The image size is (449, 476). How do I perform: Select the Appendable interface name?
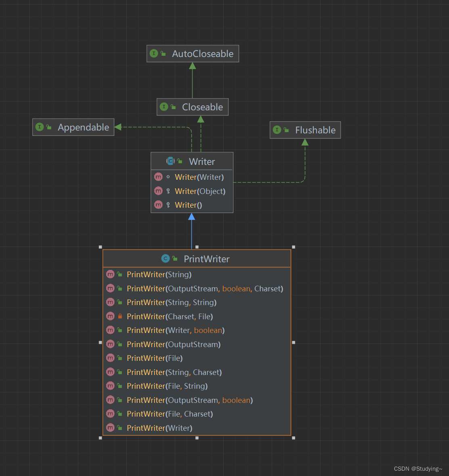point(84,128)
